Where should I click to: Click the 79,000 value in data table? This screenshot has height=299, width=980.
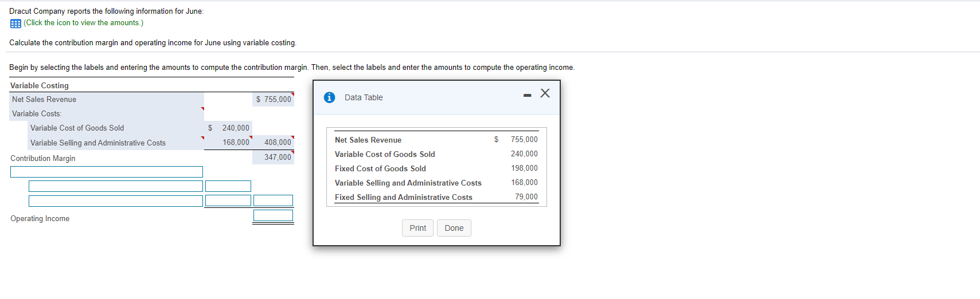tap(526, 196)
